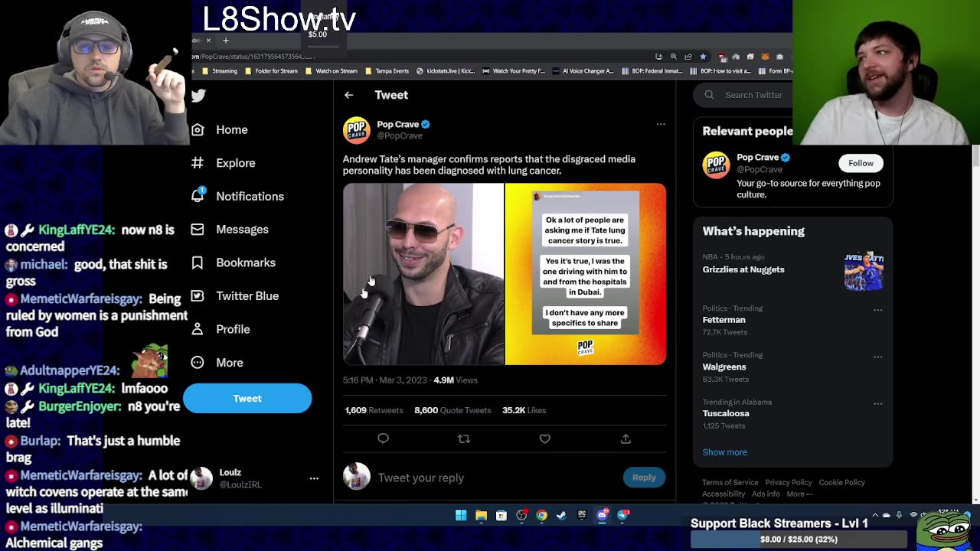The height and width of the screenshot is (551, 980).
Task: Open the Tuscaloosa trending topic
Action: click(726, 413)
